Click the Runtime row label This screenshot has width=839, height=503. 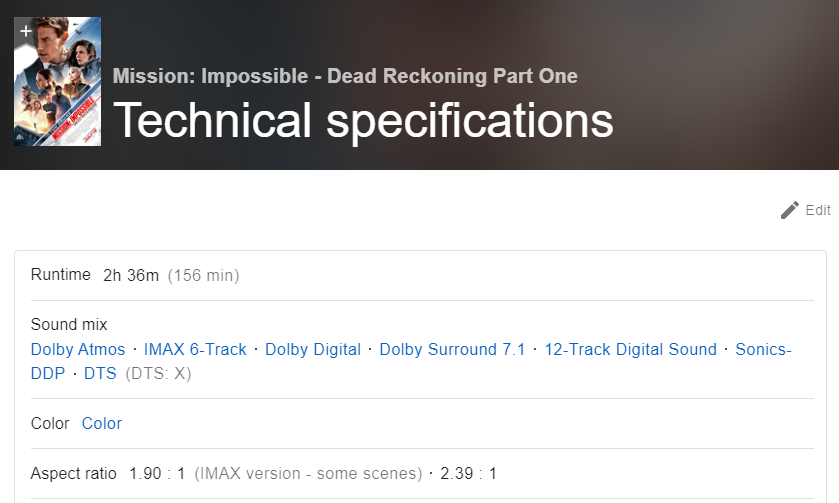(61, 275)
